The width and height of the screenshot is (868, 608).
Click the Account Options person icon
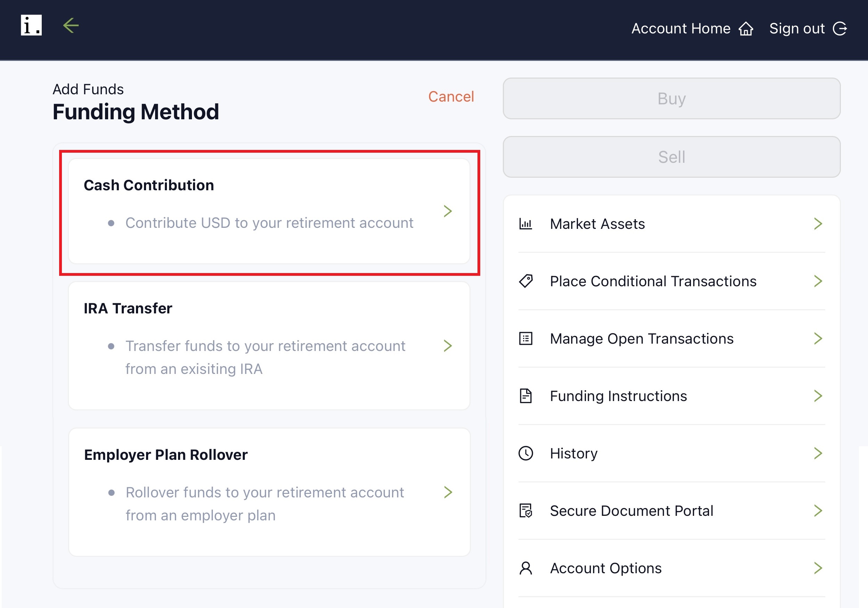[526, 568]
